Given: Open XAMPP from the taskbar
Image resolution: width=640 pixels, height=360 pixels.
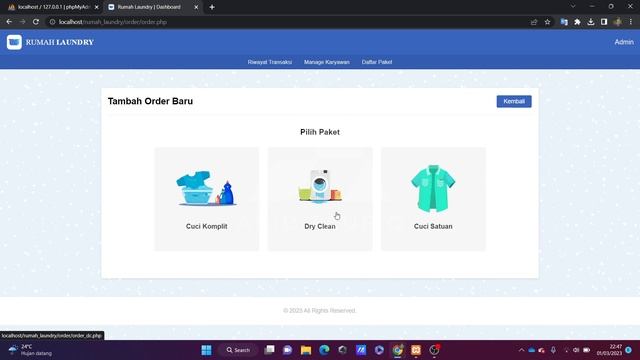Looking at the screenshot, I should coord(416,350).
